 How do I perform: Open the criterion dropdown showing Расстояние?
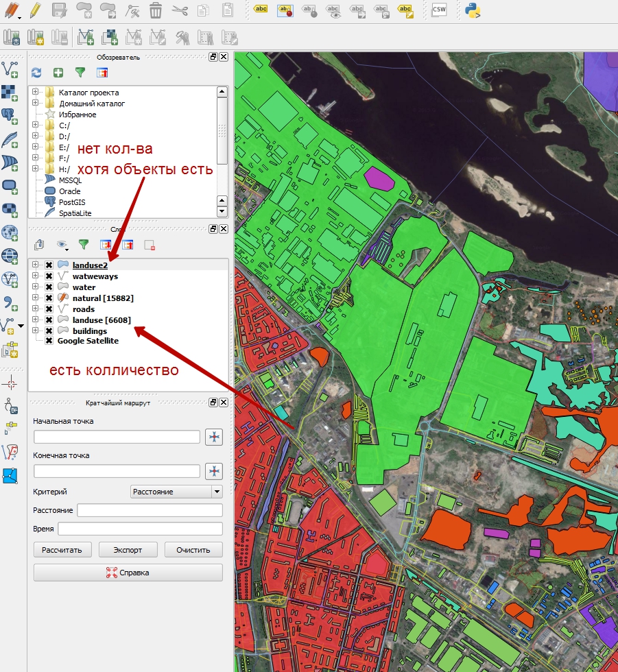click(176, 492)
